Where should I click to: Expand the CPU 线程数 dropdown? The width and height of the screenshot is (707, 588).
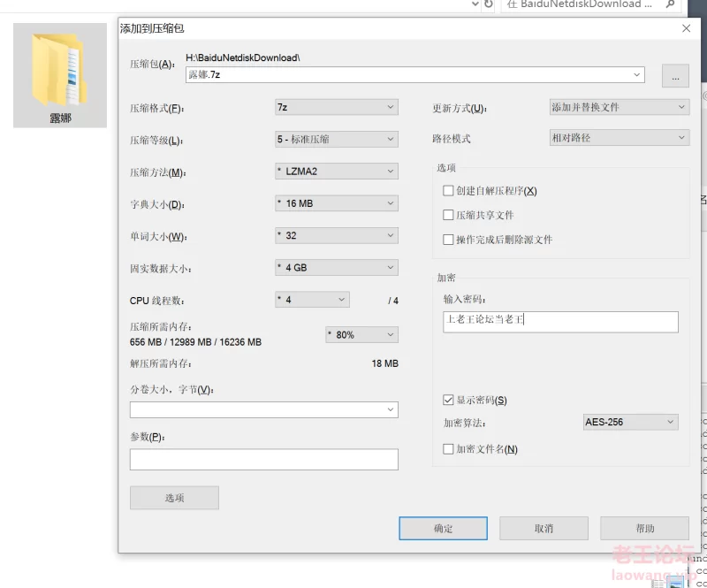tap(312, 300)
